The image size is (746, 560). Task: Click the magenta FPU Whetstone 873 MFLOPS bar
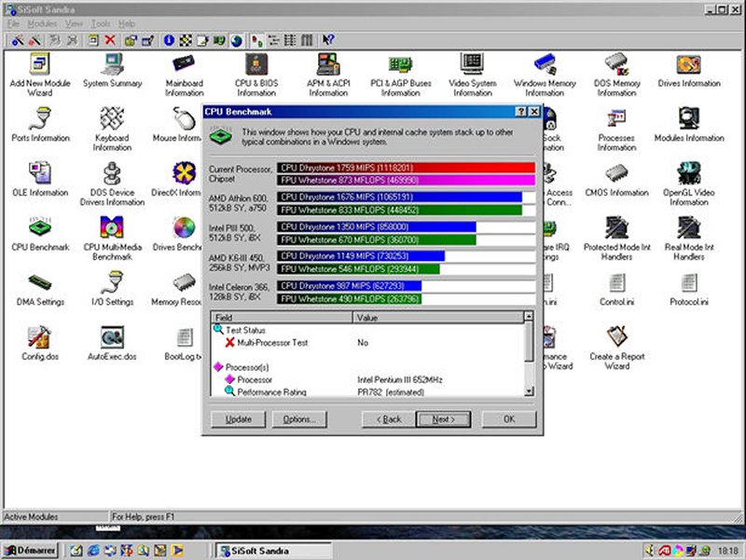[x=406, y=180]
